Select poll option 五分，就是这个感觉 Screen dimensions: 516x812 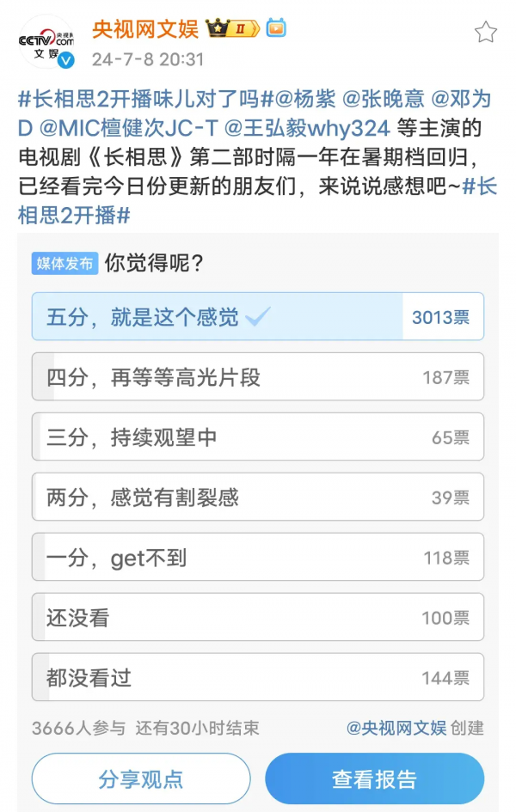pos(257,317)
